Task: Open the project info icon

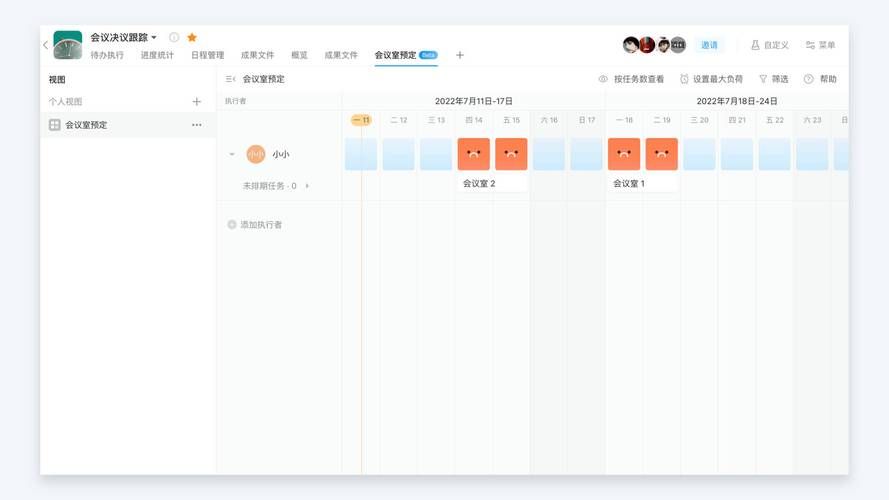Action: pos(174,37)
